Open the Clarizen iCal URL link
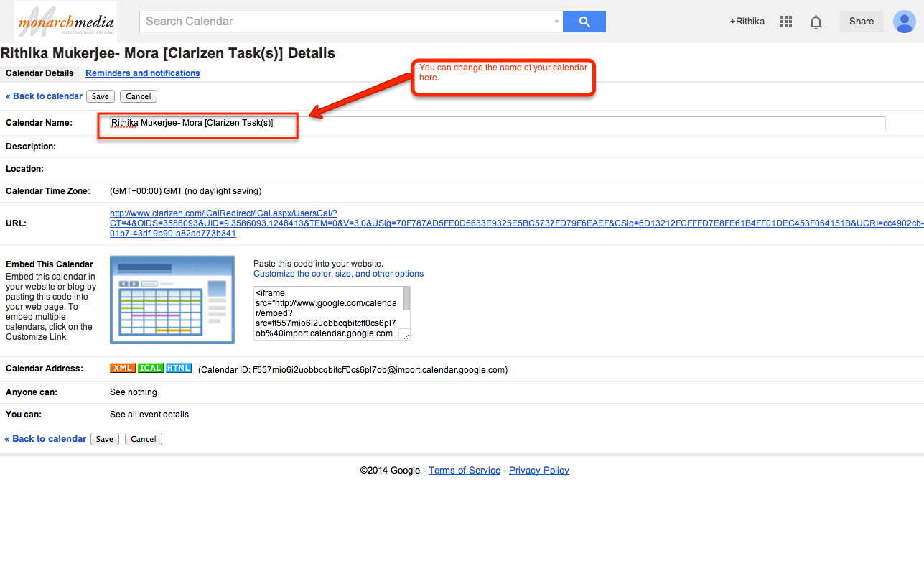 click(517, 223)
